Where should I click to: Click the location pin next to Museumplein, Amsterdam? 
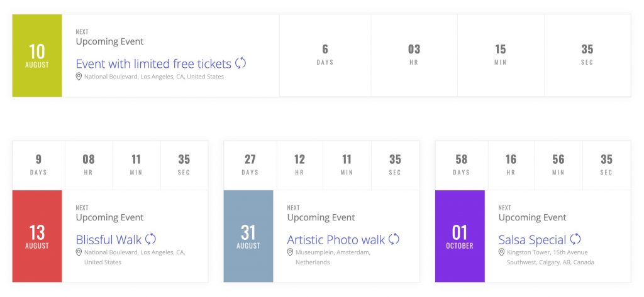(290, 252)
